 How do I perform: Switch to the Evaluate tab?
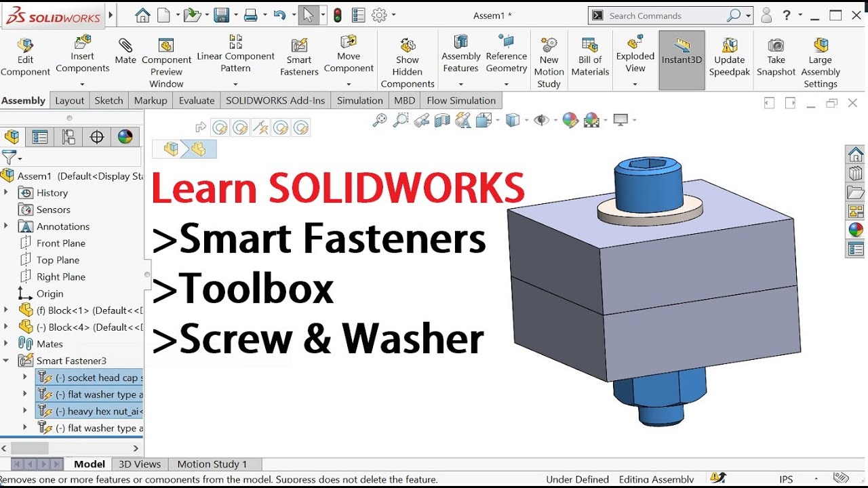pyautogui.click(x=197, y=100)
